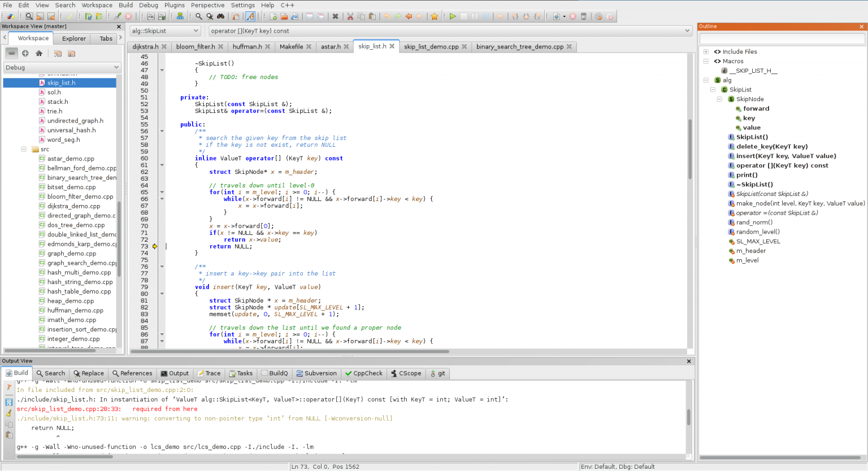Open the Build menu
Screen dimensions: 868x471
125,5
